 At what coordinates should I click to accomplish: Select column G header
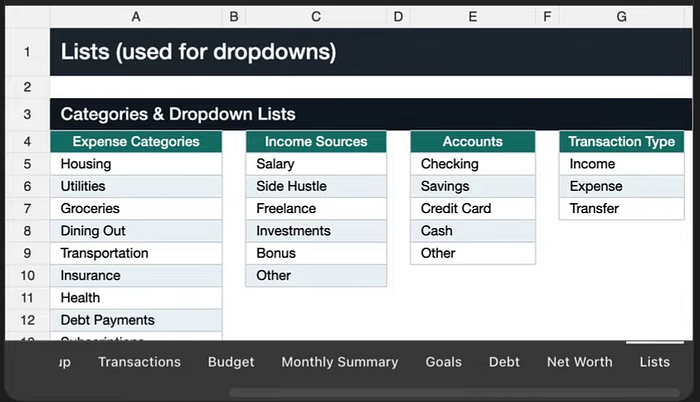tap(621, 17)
